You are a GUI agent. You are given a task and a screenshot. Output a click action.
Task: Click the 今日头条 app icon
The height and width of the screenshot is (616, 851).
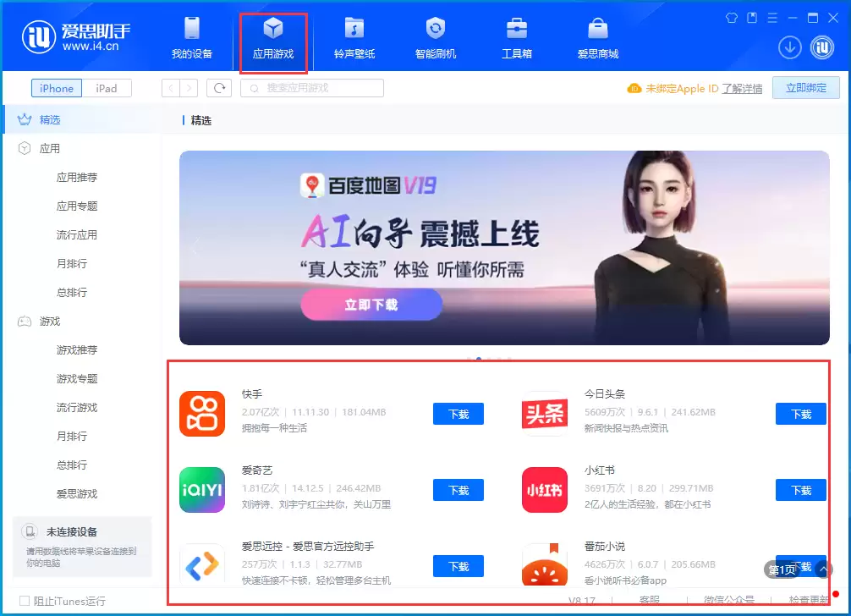pyautogui.click(x=545, y=414)
